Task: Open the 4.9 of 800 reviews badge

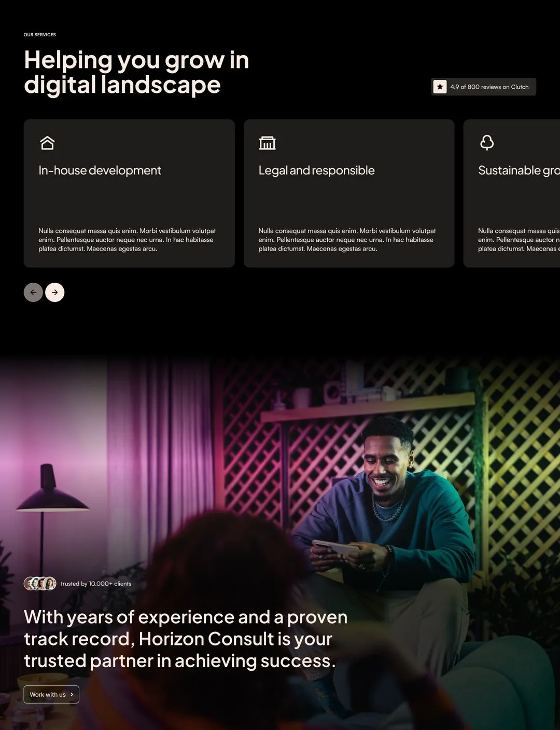Action: tap(483, 87)
